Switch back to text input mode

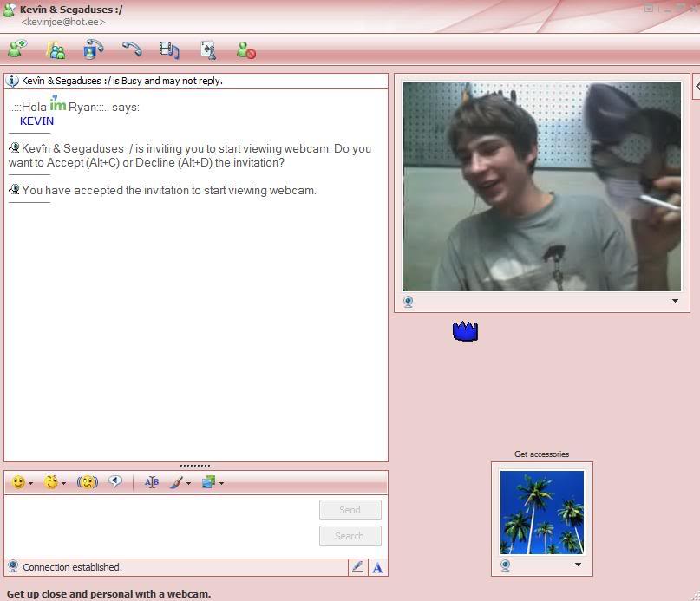coord(377,566)
